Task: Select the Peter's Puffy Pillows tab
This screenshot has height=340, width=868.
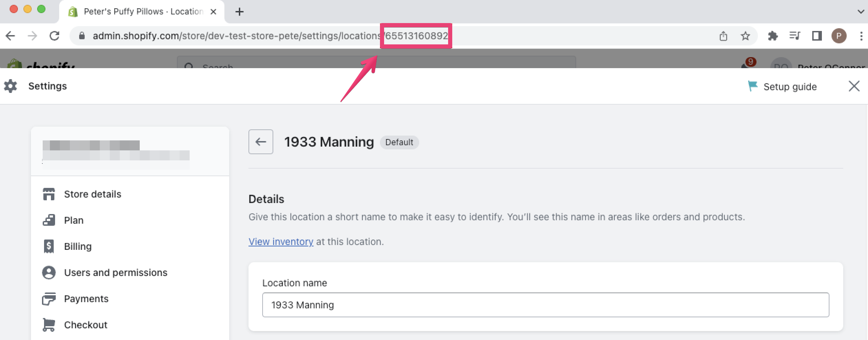Action: (x=142, y=12)
